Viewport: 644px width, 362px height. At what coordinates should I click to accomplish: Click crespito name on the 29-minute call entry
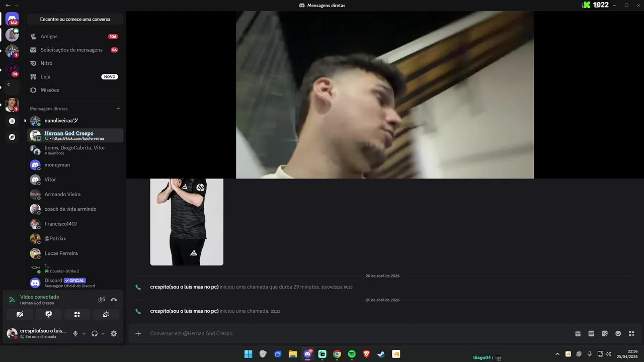pyautogui.click(x=184, y=287)
